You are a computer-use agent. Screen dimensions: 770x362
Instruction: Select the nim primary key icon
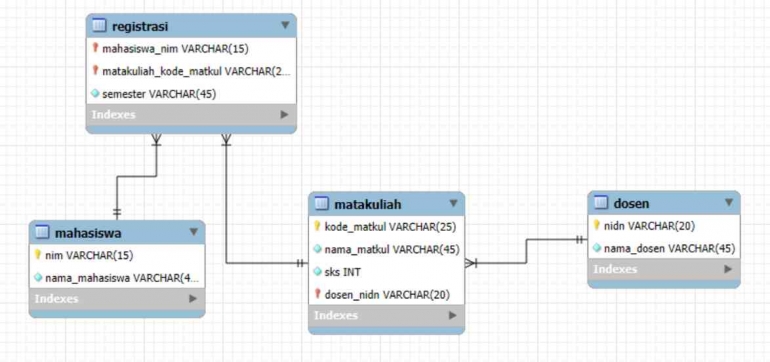tap(37, 255)
